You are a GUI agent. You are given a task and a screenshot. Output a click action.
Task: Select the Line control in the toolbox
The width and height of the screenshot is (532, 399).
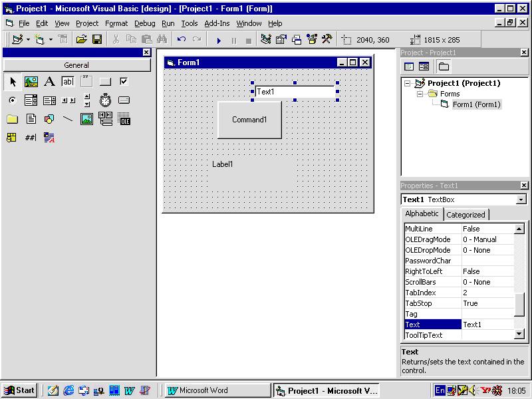point(68,119)
